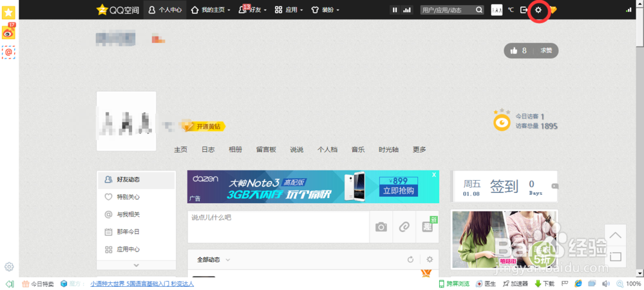Click the vertical scrollbar down arrow
The height and width of the screenshot is (290, 644).
[x=640, y=273]
